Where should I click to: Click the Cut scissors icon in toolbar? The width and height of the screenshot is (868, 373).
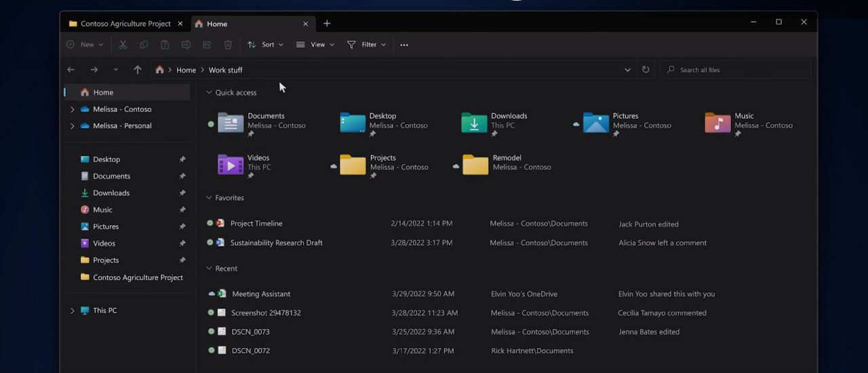click(x=123, y=45)
